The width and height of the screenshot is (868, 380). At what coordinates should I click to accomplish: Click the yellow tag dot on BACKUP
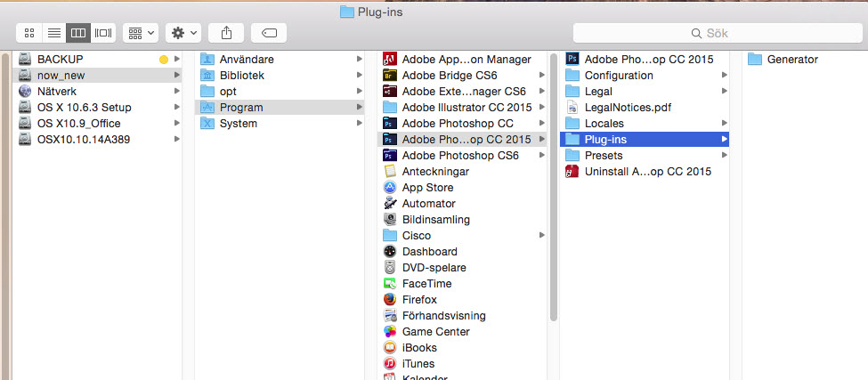click(x=163, y=60)
